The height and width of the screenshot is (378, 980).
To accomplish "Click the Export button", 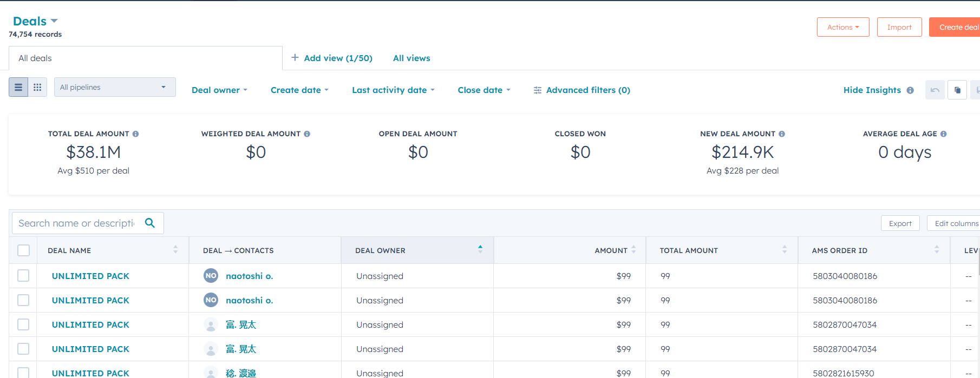I will [x=900, y=223].
